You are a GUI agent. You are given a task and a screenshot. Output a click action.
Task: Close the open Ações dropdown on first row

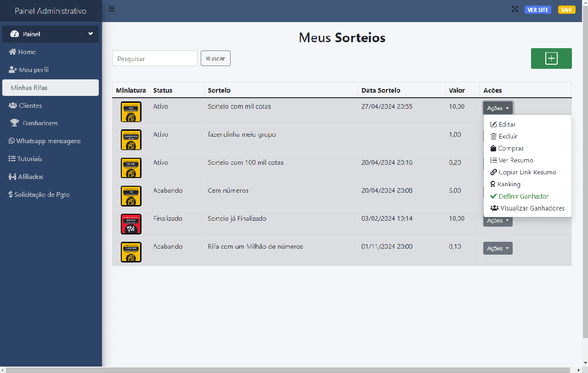[498, 108]
